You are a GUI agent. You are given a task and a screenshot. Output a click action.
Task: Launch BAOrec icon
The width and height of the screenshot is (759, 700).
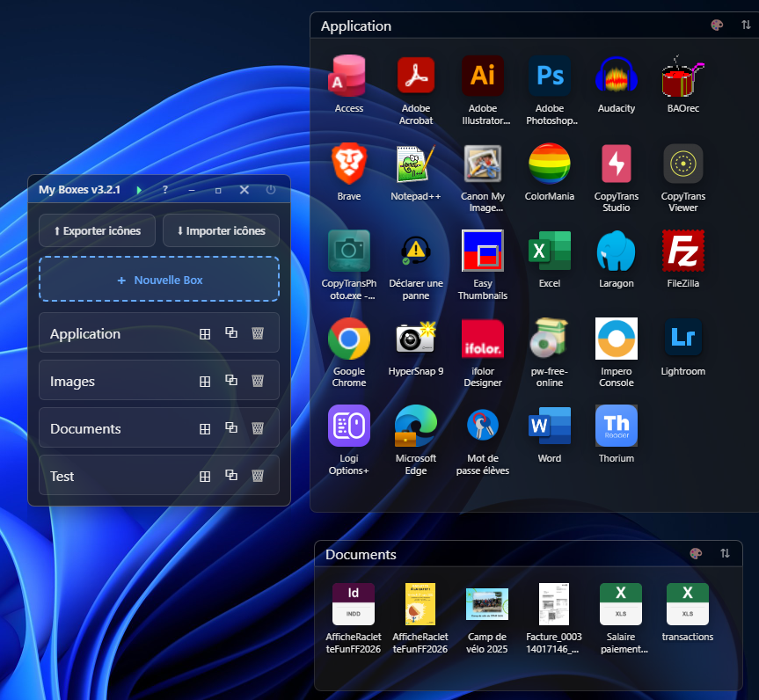[x=683, y=76]
